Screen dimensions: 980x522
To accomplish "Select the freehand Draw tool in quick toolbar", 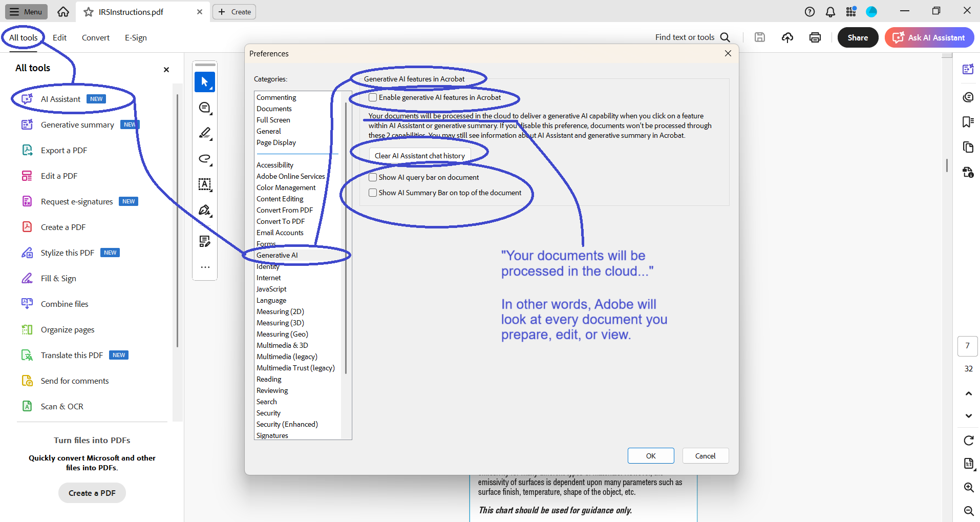I will click(205, 159).
